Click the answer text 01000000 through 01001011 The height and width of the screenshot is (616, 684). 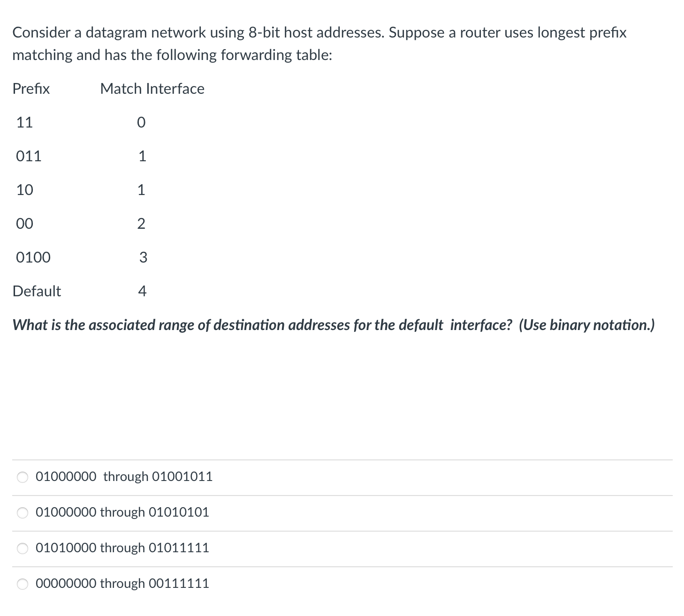pos(124,476)
